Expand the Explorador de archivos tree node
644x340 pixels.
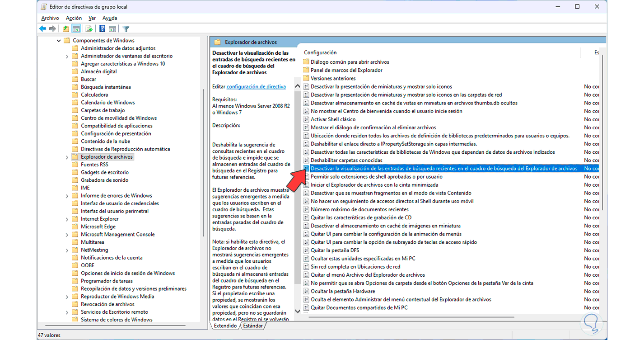[x=67, y=157]
